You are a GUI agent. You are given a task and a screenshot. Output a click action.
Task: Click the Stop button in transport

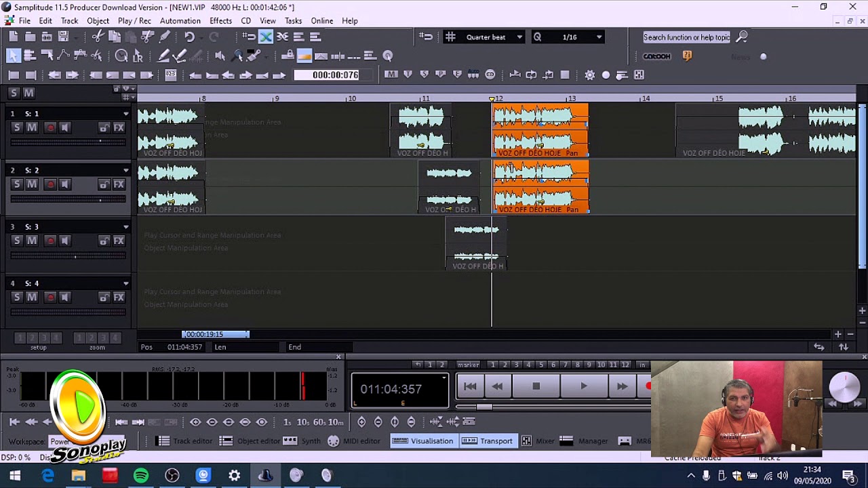(536, 386)
